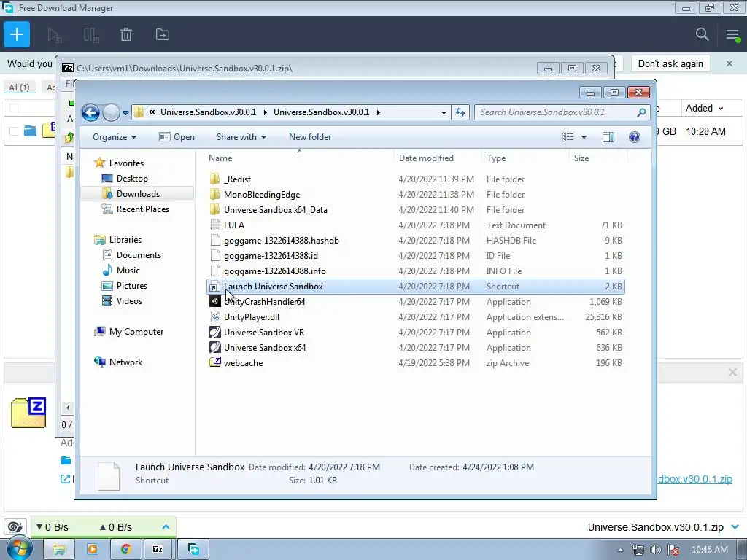Image resolution: width=747 pixels, height=560 pixels.
Task: Click the Explorer forward navigation button
Action: pyautogui.click(x=111, y=112)
